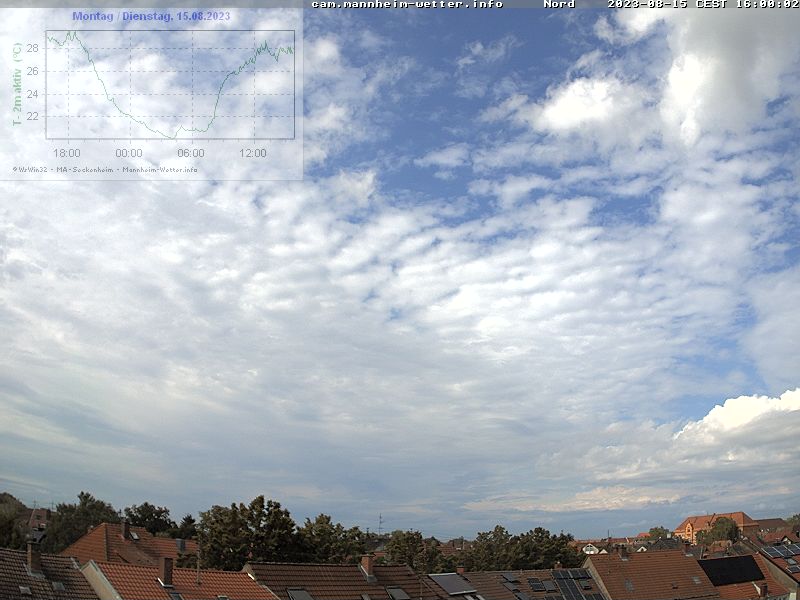Screen dimensions: 800x600
Task: Click the 2023-08-15 CEST timestamp
Action: pos(702,5)
